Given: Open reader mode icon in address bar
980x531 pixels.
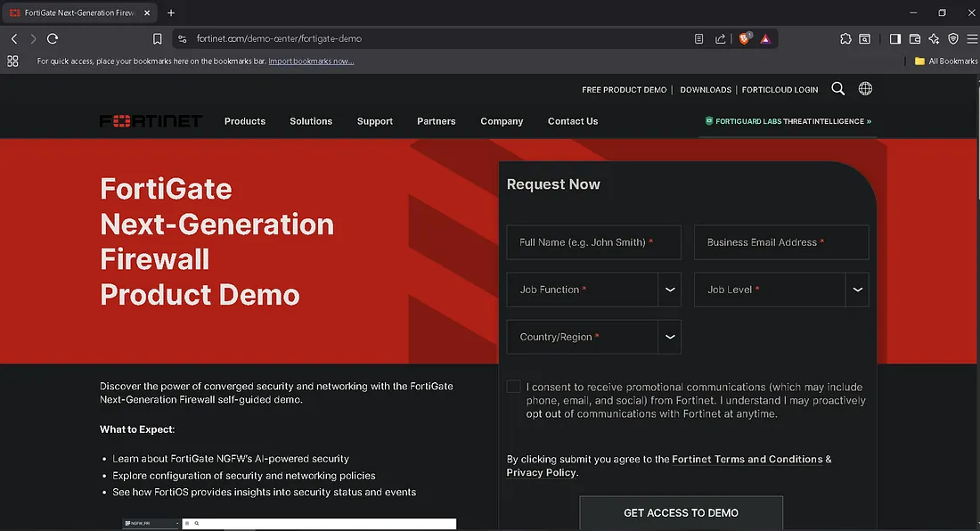Looking at the screenshot, I should point(698,38).
